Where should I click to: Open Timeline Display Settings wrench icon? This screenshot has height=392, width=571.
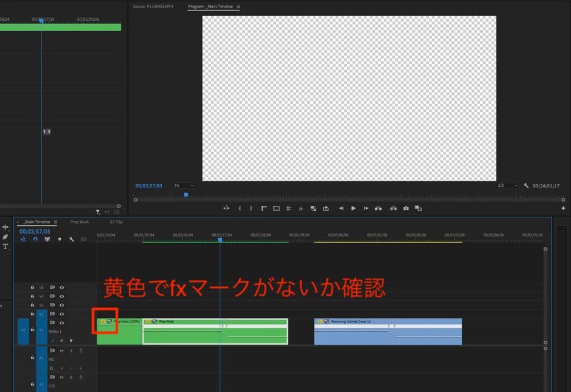[71, 239]
